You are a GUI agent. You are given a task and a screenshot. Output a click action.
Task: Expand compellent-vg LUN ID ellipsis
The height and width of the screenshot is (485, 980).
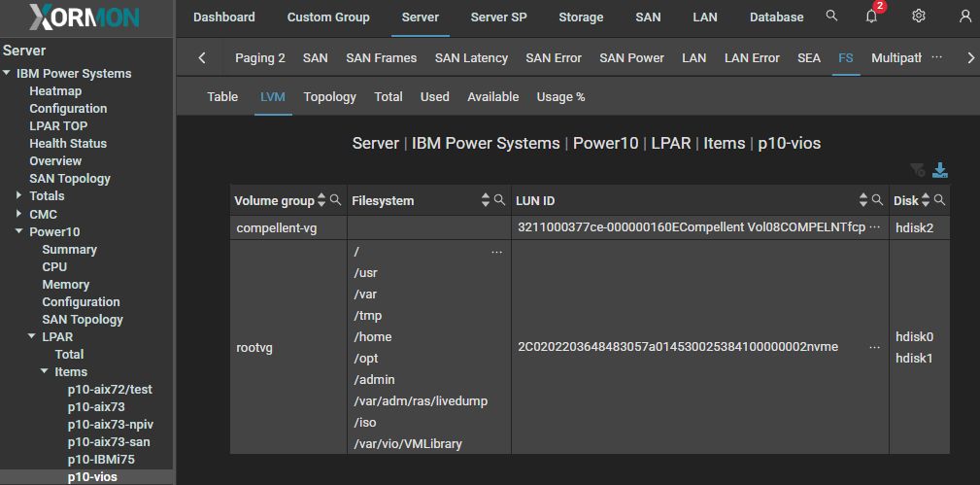click(875, 226)
